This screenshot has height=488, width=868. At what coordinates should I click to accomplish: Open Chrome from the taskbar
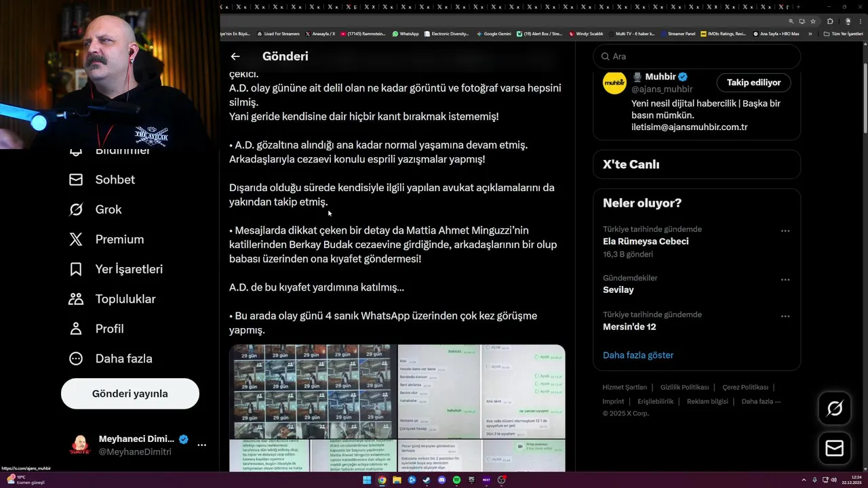click(x=382, y=480)
